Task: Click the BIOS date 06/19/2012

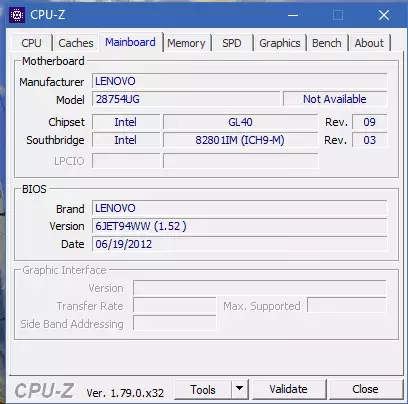Action: point(239,244)
